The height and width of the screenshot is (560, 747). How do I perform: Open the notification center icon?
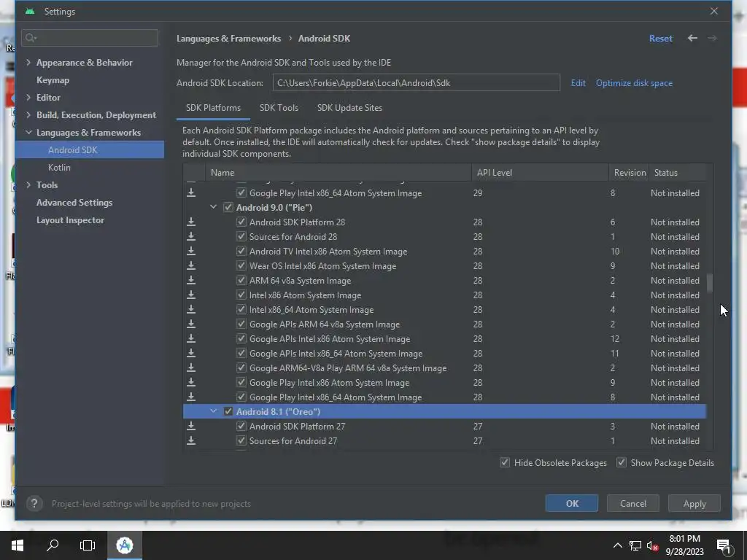pyautogui.click(x=724, y=546)
